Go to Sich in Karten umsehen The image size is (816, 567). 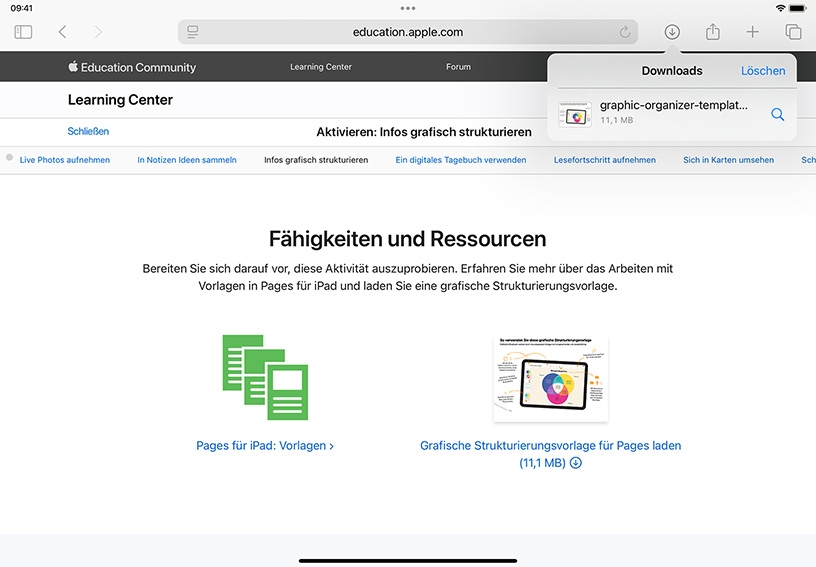tap(729, 160)
